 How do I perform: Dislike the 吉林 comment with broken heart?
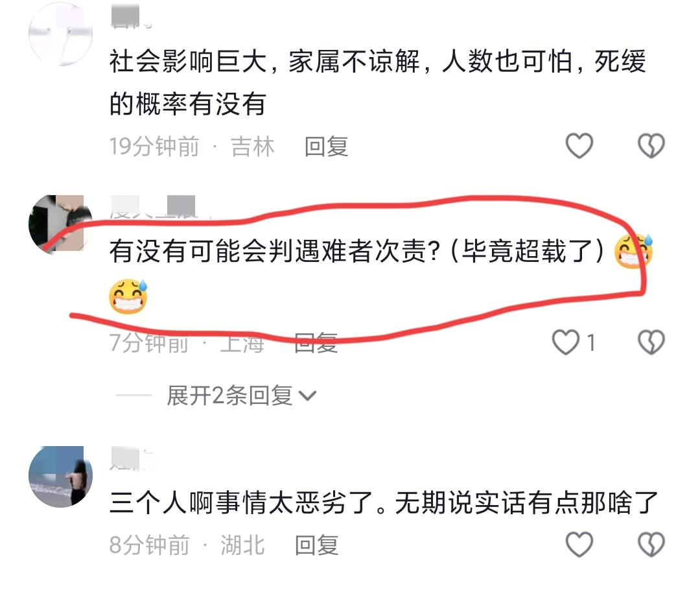pos(651,146)
